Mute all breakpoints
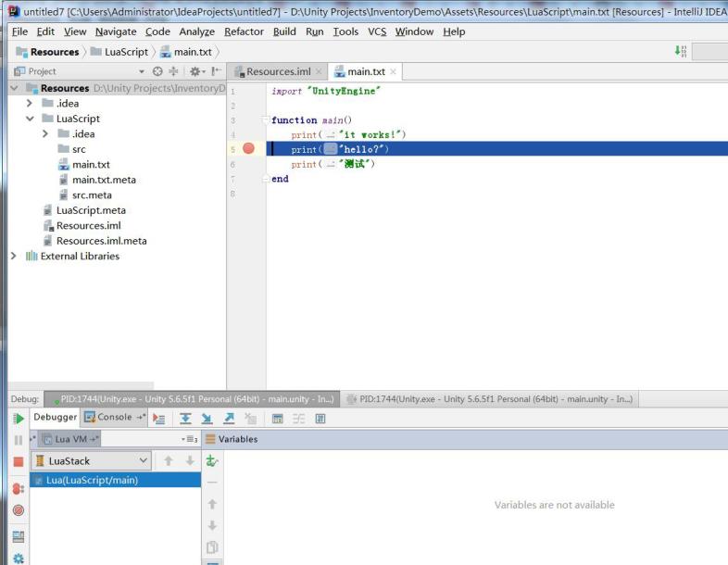 [19, 510]
